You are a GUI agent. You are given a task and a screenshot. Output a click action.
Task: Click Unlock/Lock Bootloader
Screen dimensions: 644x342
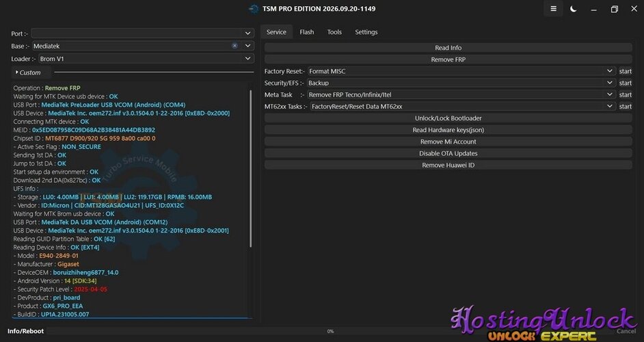click(x=448, y=118)
